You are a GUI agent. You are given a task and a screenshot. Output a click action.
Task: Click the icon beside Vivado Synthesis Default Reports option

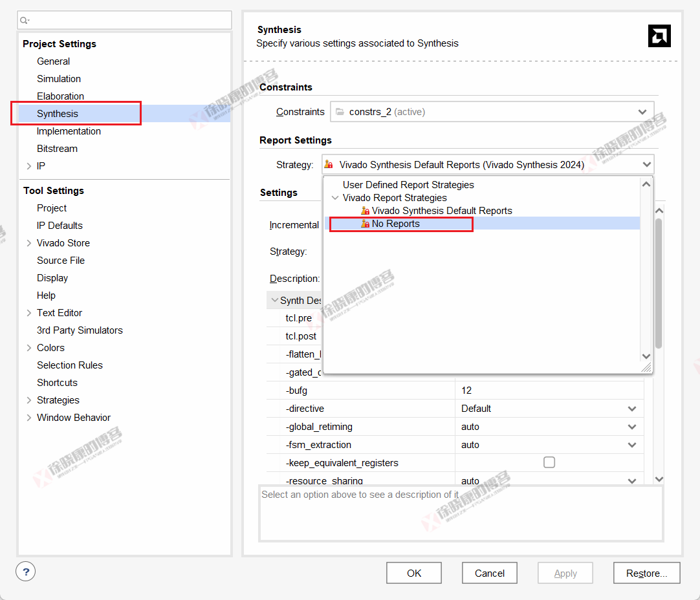(365, 211)
